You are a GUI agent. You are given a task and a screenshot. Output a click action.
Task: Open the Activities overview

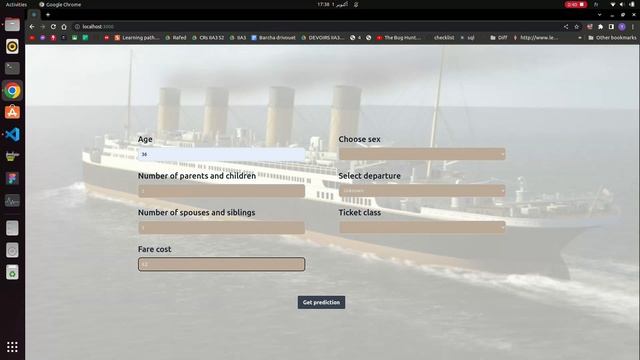coord(16,4)
